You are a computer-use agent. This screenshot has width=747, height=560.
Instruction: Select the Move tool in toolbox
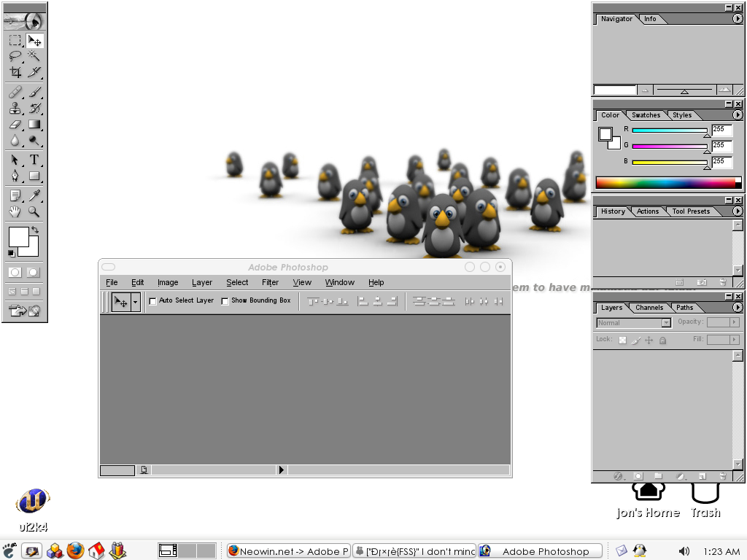(x=34, y=41)
